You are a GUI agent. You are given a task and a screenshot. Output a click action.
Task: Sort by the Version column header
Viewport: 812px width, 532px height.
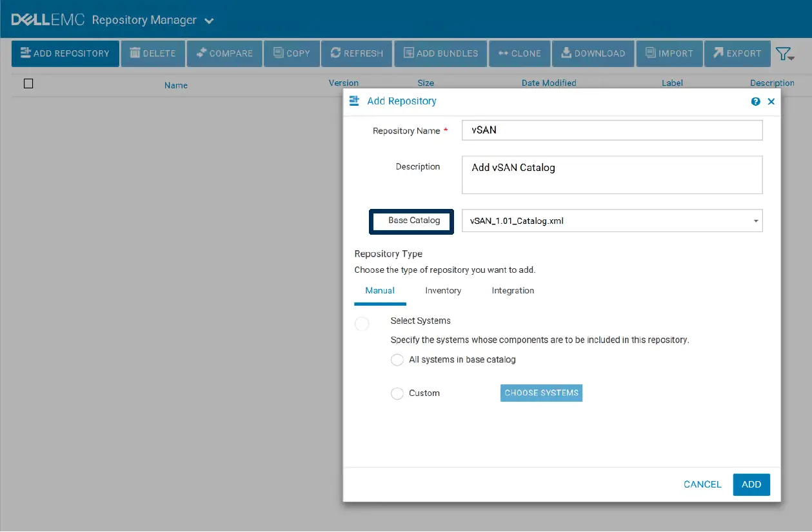point(344,83)
